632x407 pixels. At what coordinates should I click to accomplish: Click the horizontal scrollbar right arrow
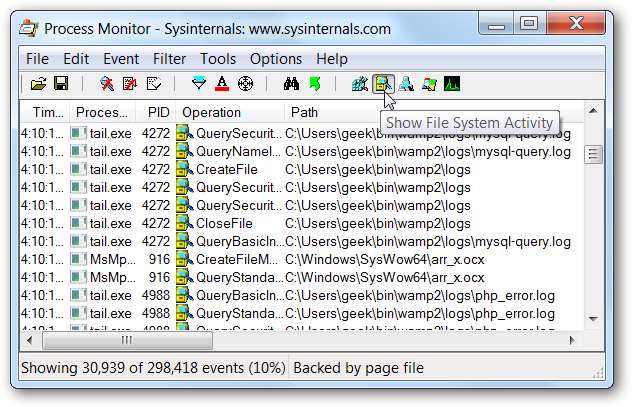(x=572, y=341)
